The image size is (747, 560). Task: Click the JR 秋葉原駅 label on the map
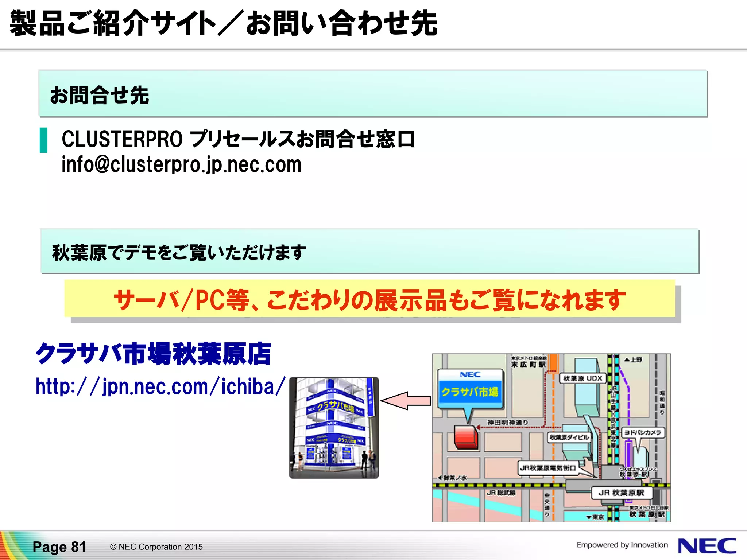click(621, 493)
